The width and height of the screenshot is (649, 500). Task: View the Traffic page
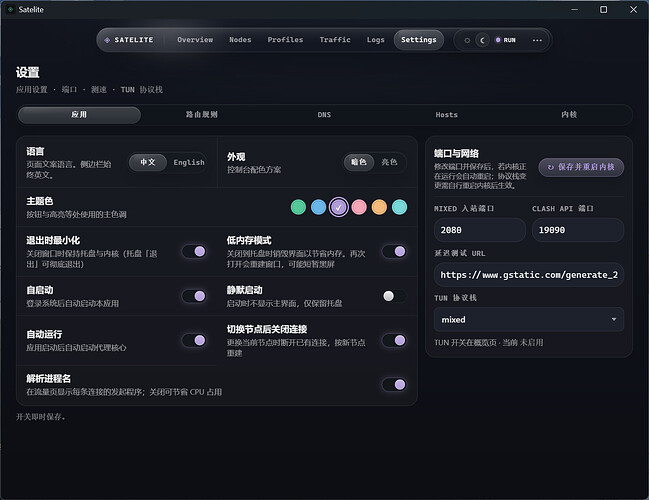335,40
